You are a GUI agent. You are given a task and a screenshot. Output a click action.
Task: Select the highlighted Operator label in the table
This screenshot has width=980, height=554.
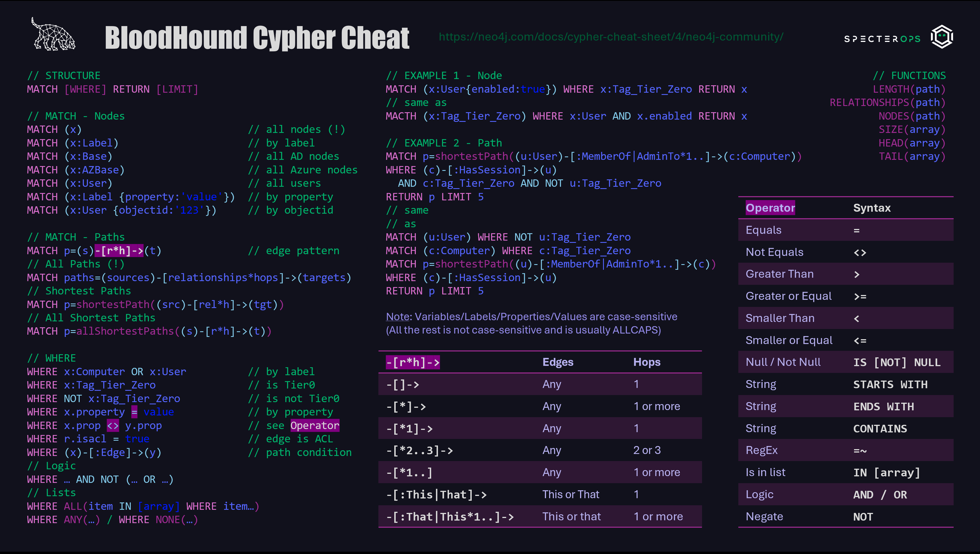pos(770,208)
